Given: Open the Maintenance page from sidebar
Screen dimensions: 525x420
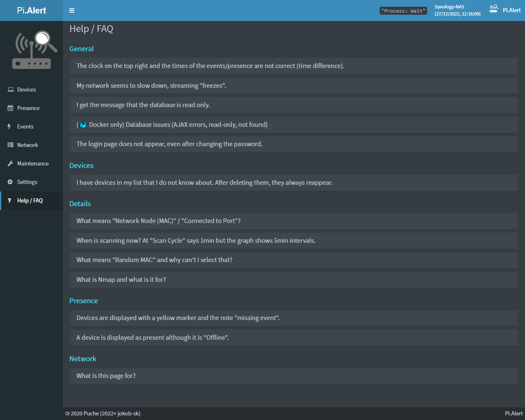Looking at the screenshot, I should 33,163.
